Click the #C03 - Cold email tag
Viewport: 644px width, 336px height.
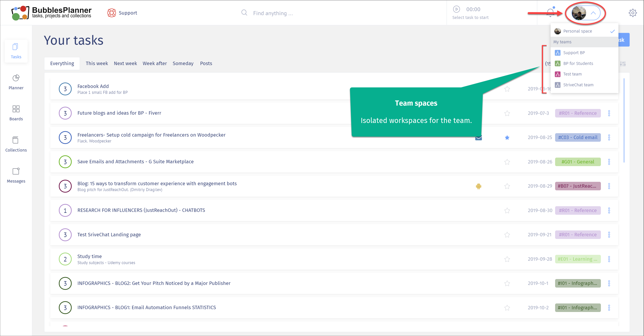[578, 138]
